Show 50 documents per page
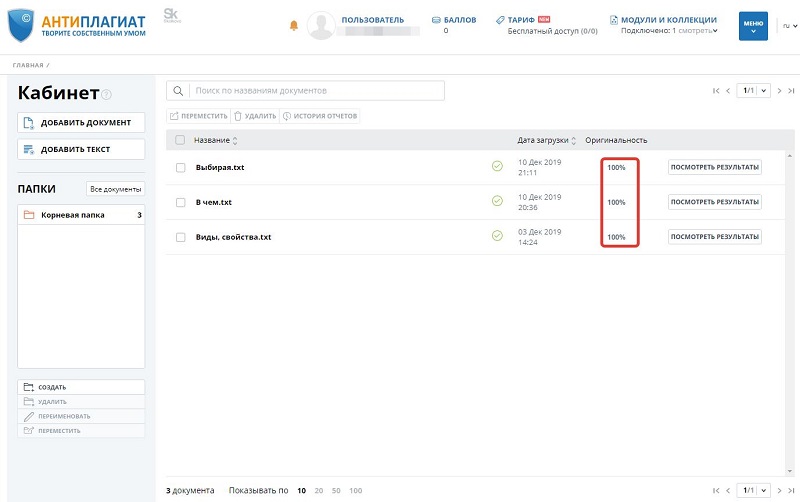This screenshot has width=800, height=502. coord(336,491)
